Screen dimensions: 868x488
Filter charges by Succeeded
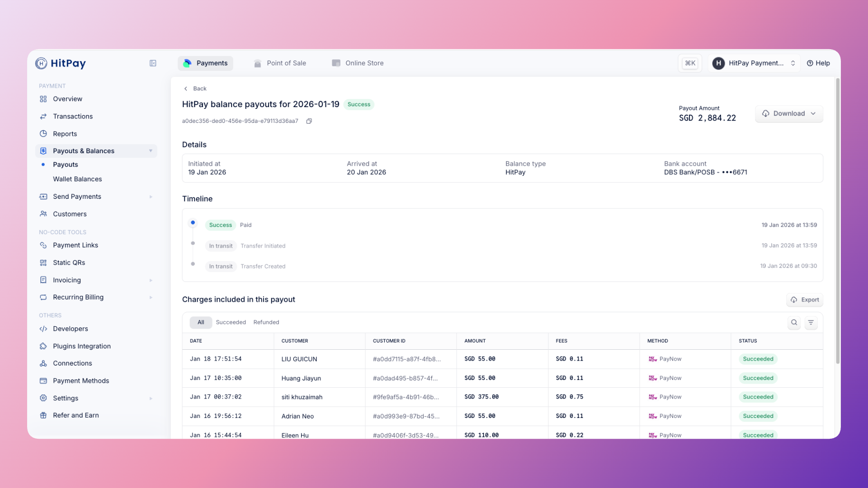(x=231, y=323)
